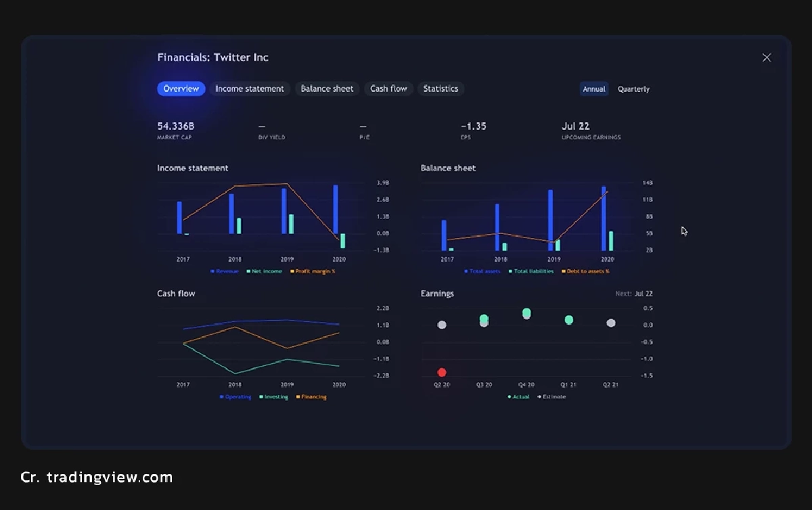The image size is (812, 510).
Task: Switch to Quarterly data
Action: 633,89
